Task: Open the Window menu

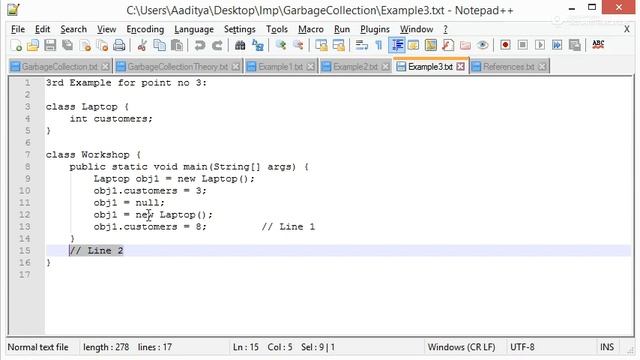Action: (x=416, y=29)
